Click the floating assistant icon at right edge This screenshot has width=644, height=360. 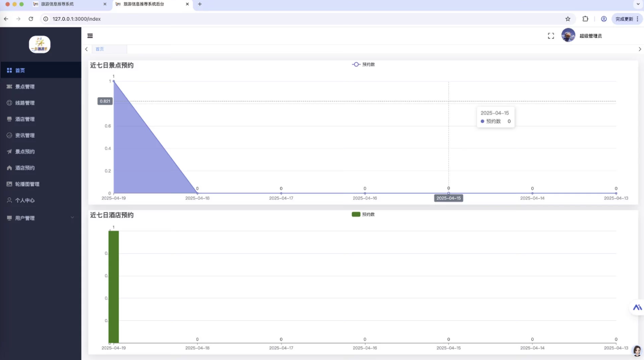pos(637,307)
